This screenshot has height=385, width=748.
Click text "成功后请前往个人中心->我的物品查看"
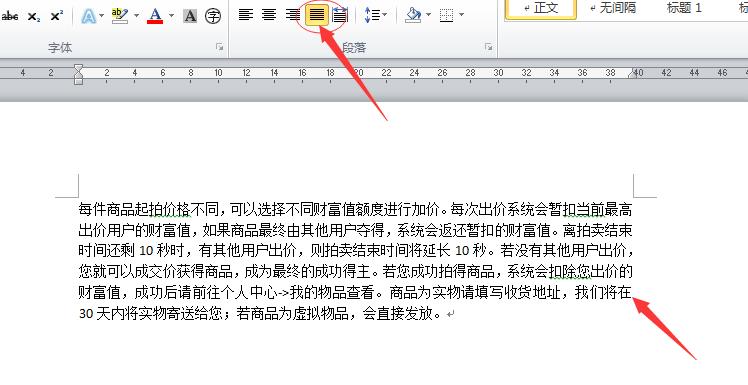pyautogui.click(x=254, y=292)
